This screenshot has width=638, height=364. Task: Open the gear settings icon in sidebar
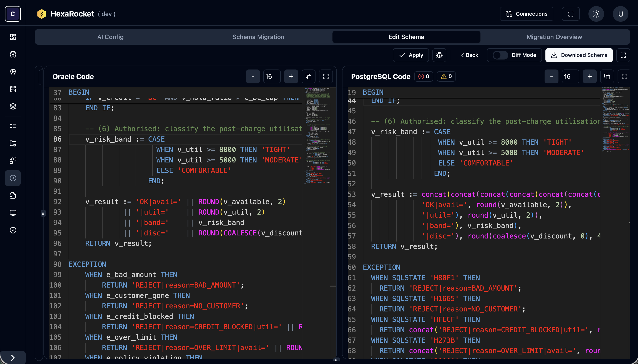coord(13,72)
